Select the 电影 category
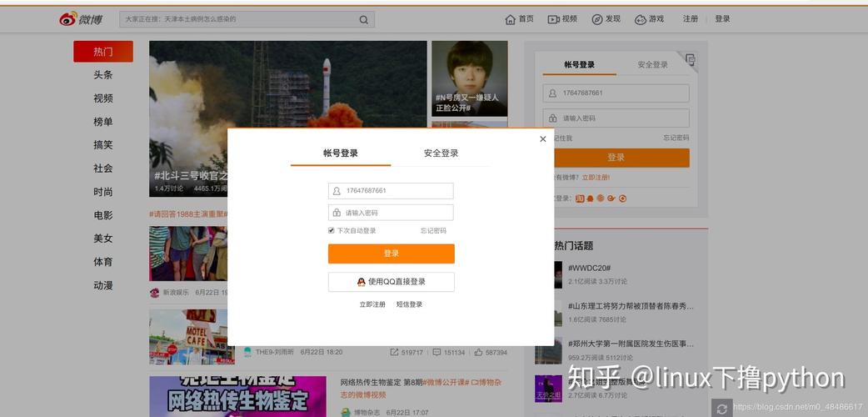868x417 pixels. click(x=103, y=215)
